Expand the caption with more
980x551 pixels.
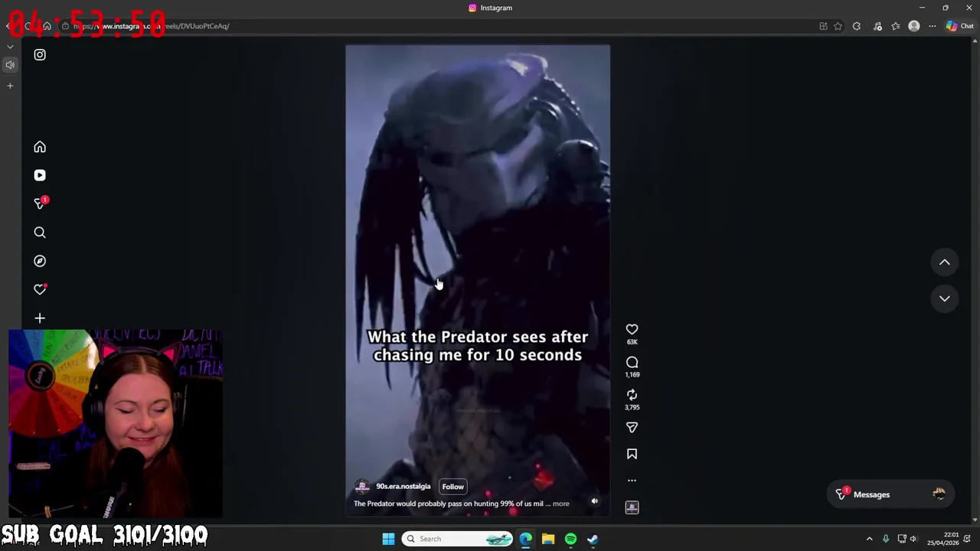click(560, 504)
